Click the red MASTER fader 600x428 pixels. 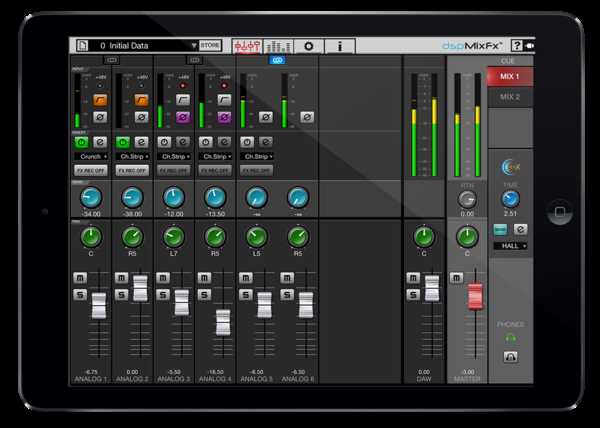click(x=475, y=296)
